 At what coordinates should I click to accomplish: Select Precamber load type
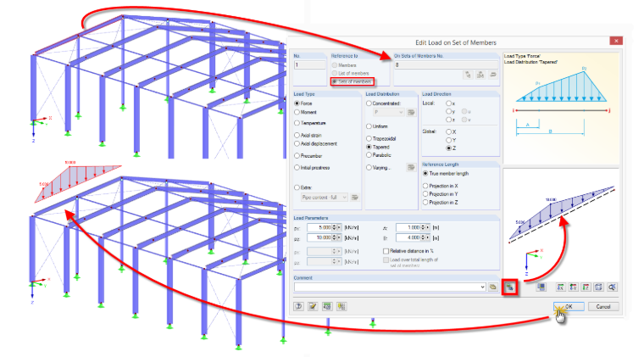click(297, 156)
